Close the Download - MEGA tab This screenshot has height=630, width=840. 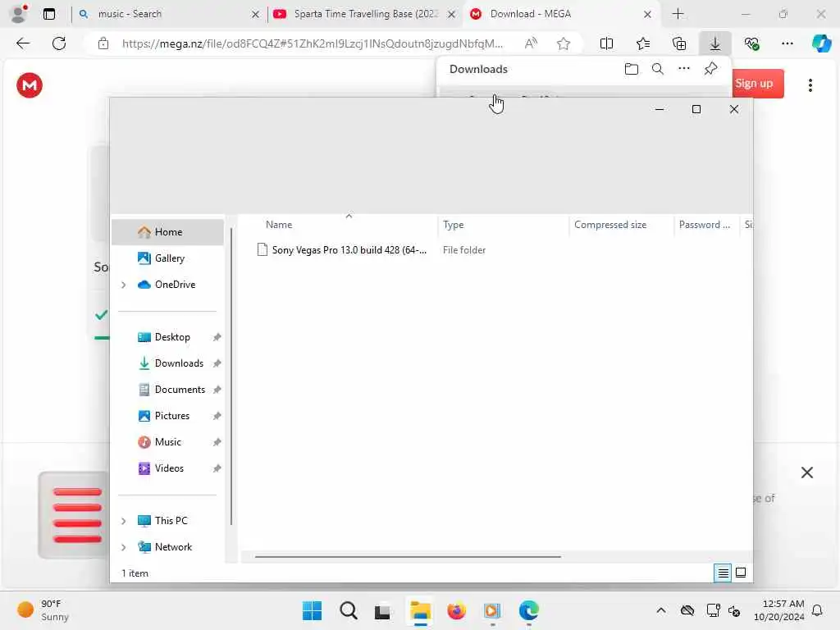647,15
